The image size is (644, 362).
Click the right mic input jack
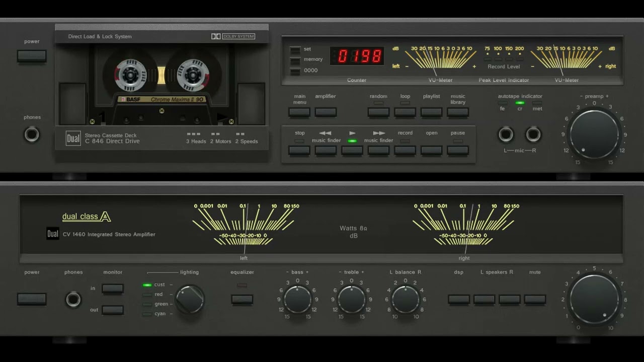coord(533,134)
